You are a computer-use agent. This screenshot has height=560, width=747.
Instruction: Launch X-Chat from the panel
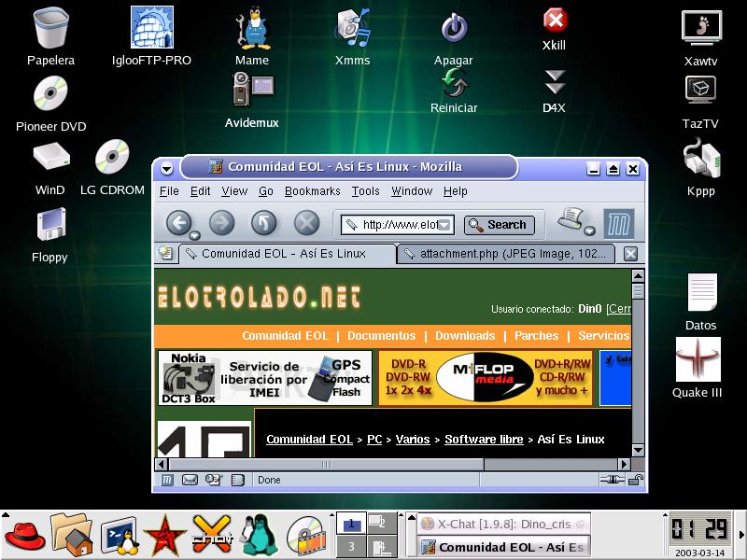point(213,536)
